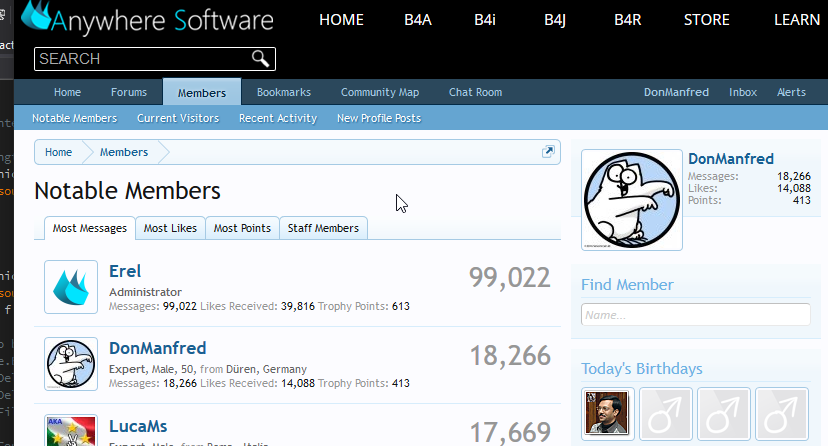
Task: Click DonManfred's avatar in the members list
Action: click(71, 364)
